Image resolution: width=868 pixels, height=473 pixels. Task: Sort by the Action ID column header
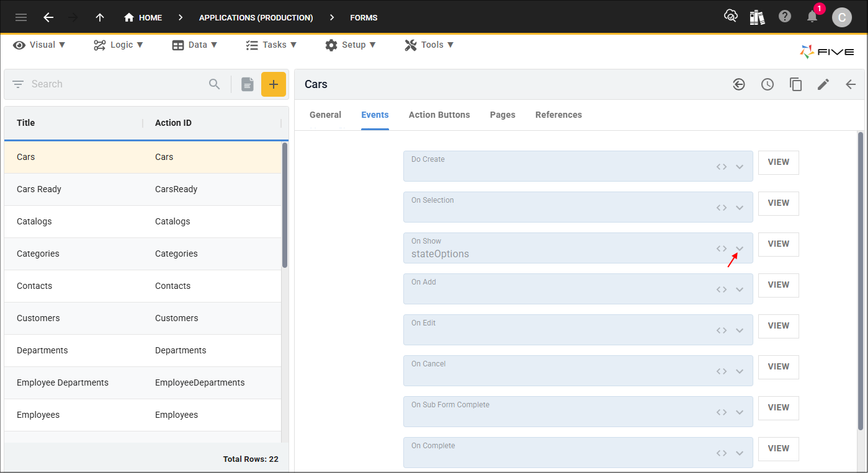tap(173, 123)
